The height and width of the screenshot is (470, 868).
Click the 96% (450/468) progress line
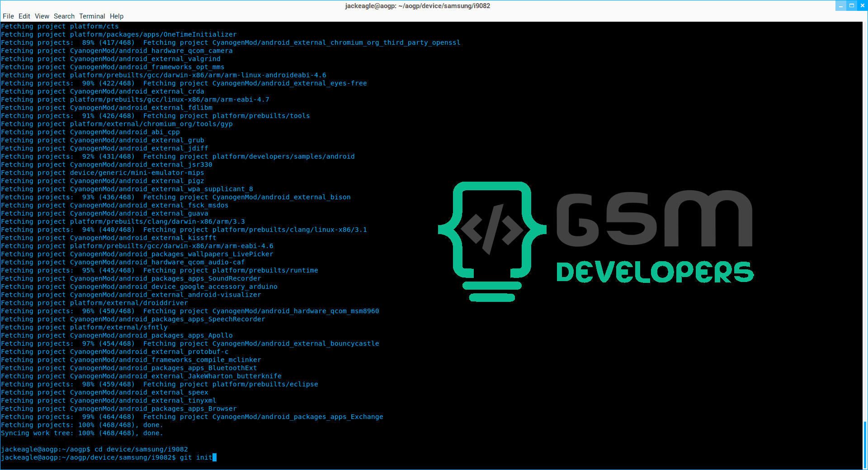coord(190,311)
